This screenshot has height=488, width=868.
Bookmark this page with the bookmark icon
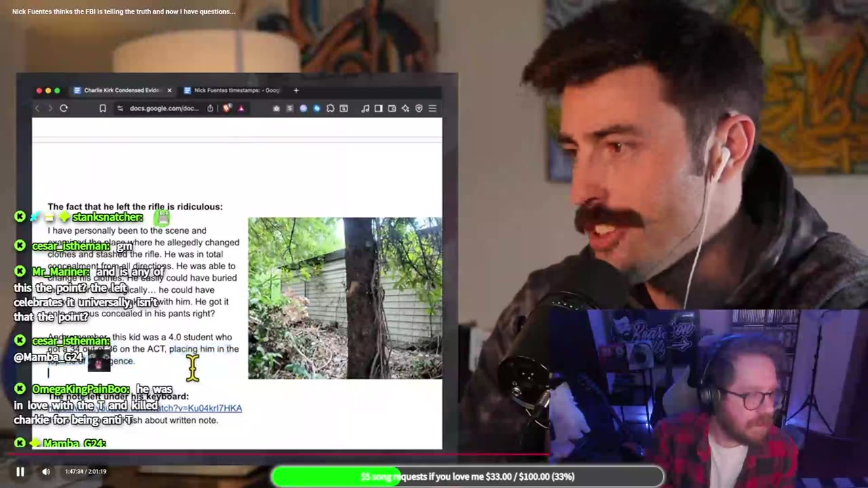[x=102, y=108]
